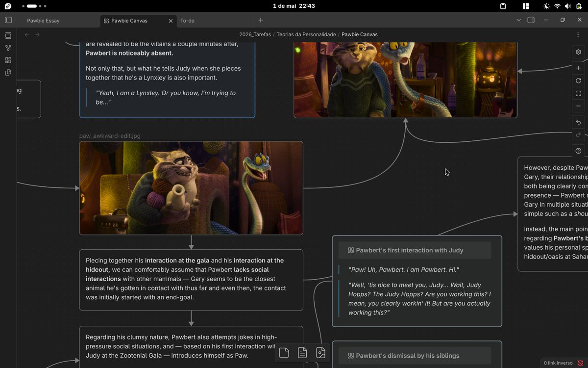This screenshot has width=588, height=368.
Task: Click quote icon in first interaction callout
Action: (x=351, y=250)
